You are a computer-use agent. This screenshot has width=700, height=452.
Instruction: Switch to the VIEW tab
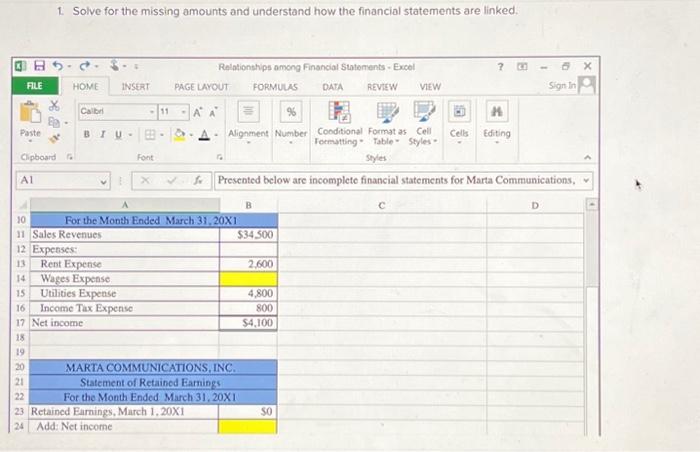pyautogui.click(x=430, y=87)
